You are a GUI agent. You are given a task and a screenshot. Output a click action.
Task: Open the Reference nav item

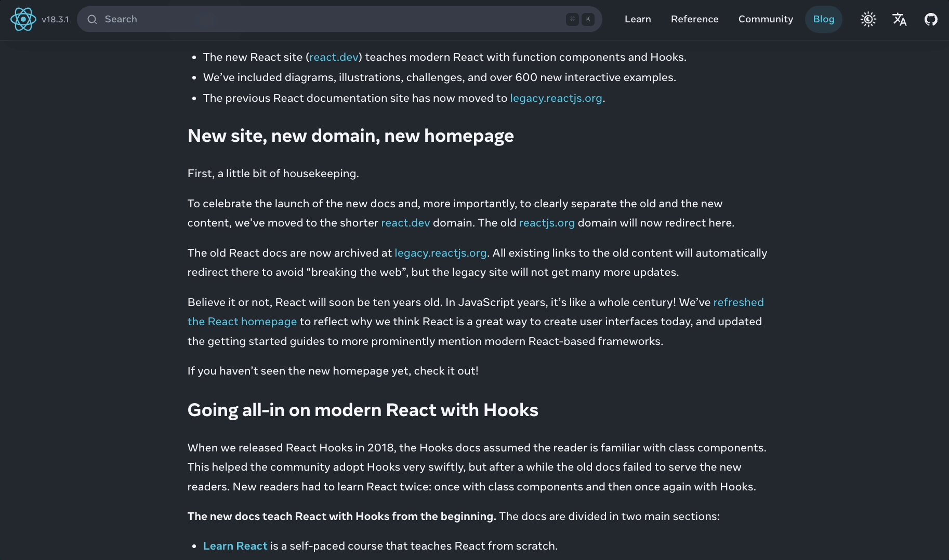tap(694, 19)
